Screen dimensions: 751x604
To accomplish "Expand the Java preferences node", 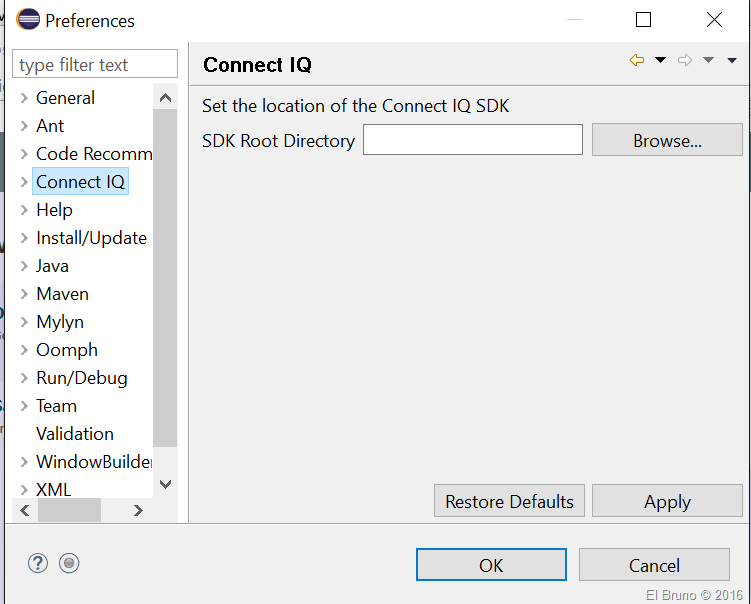I will (x=24, y=266).
